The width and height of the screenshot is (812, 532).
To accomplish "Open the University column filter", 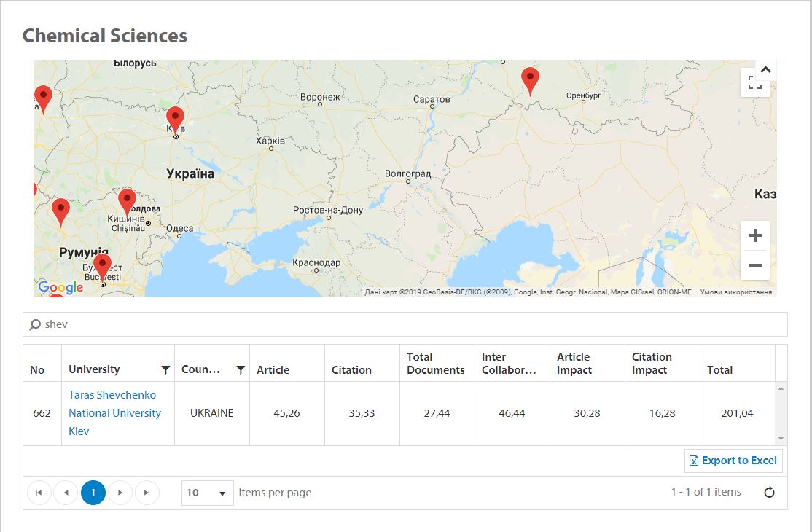I will point(165,369).
